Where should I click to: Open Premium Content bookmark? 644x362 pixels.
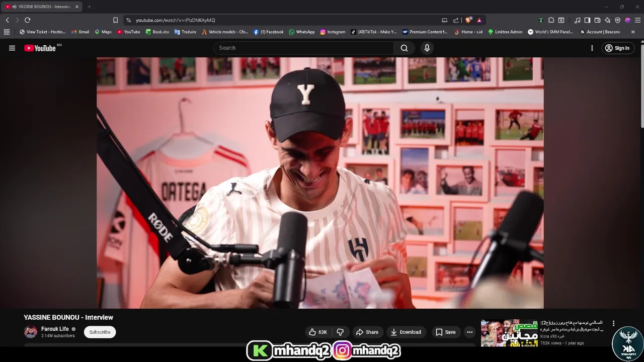(x=425, y=32)
